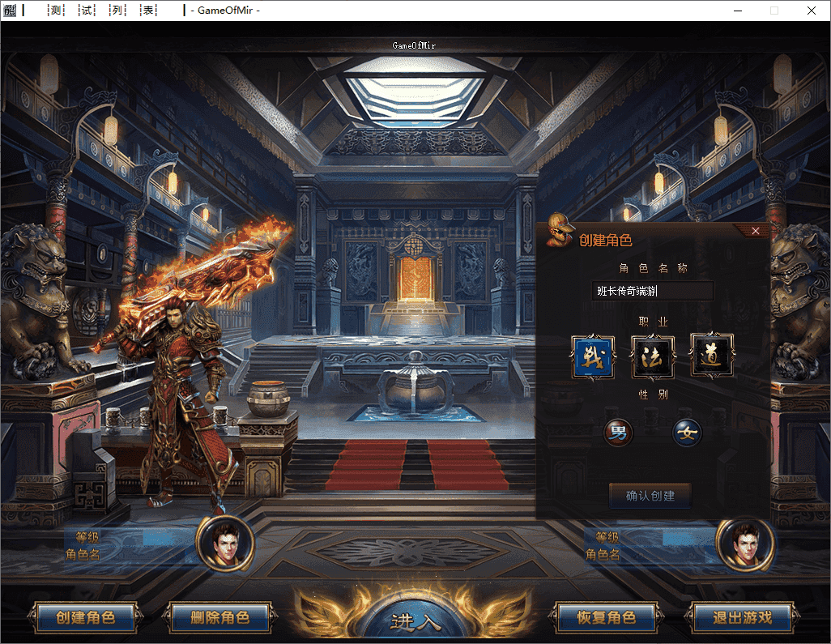Viewport: 831px width, 644px height.
Task: Select the left character portrait slot
Action: pos(225,544)
